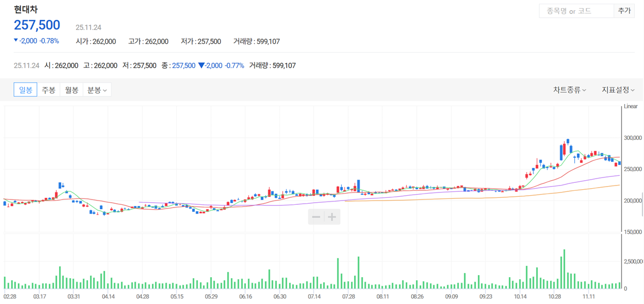The height and width of the screenshot is (304, 644).
Task: Open the 분봉 minute interval dropdown
Action: [97, 90]
